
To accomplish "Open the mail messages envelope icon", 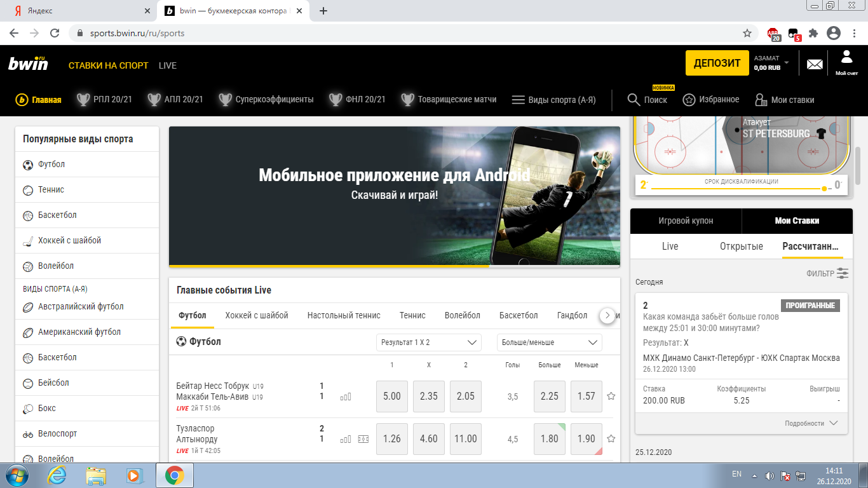I will pyautogui.click(x=815, y=64).
